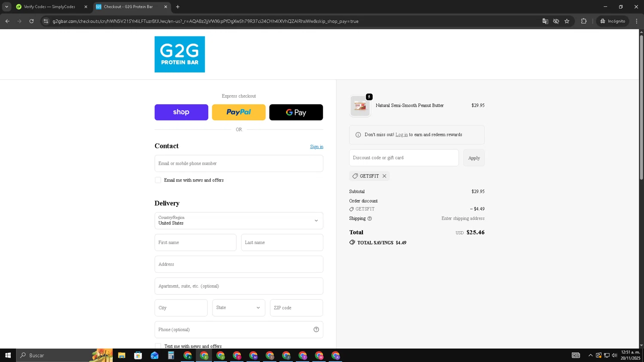Click the info icon in rewards banner
Viewport: 644px width, 362px height.
tap(358, 135)
